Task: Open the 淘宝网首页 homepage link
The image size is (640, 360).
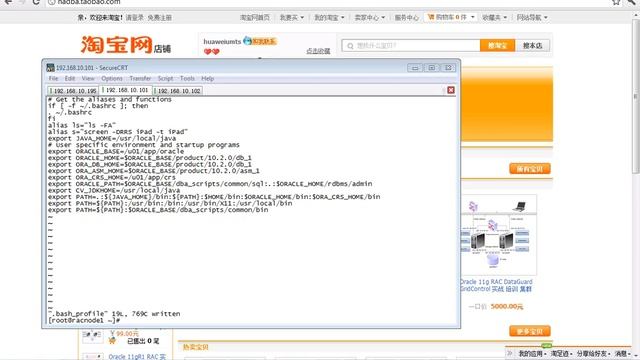Action: [x=255, y=17]
